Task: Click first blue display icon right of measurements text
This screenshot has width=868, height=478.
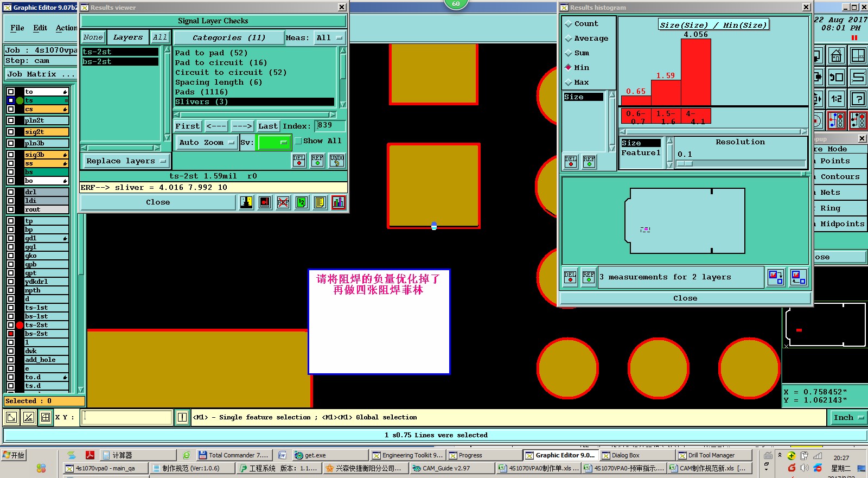Action: 776,277
